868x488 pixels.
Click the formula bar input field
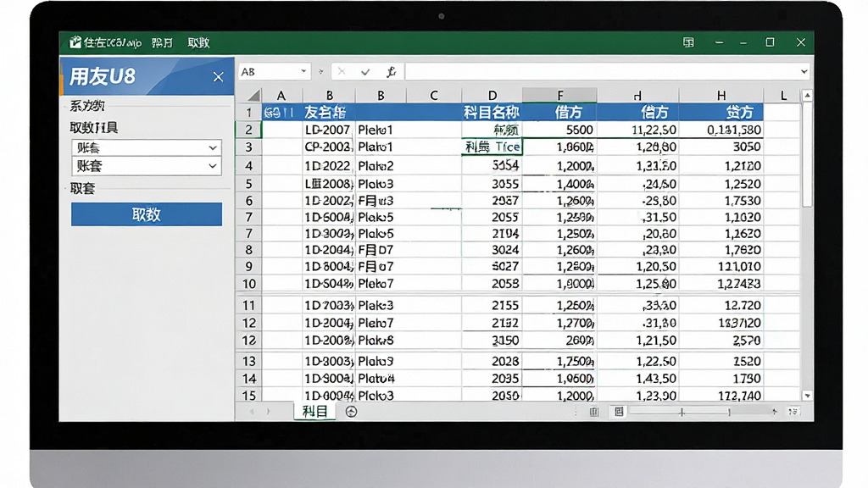[x=603, y=71]
